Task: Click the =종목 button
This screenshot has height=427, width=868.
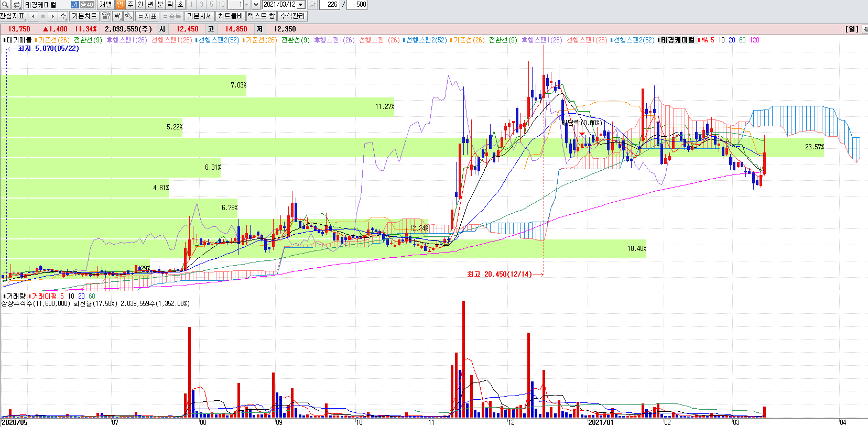Action: click(x=171, y=16)
